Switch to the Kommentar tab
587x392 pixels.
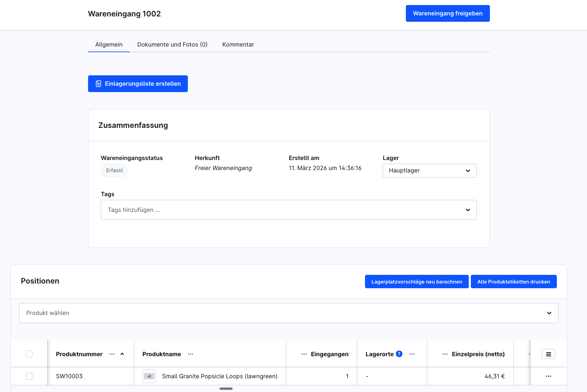pos(238,45)
